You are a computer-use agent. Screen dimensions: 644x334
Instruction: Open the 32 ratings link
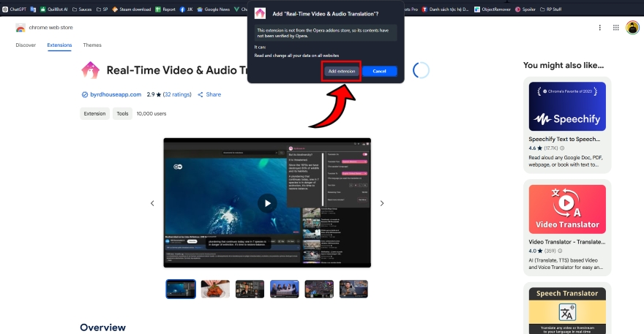177,94
